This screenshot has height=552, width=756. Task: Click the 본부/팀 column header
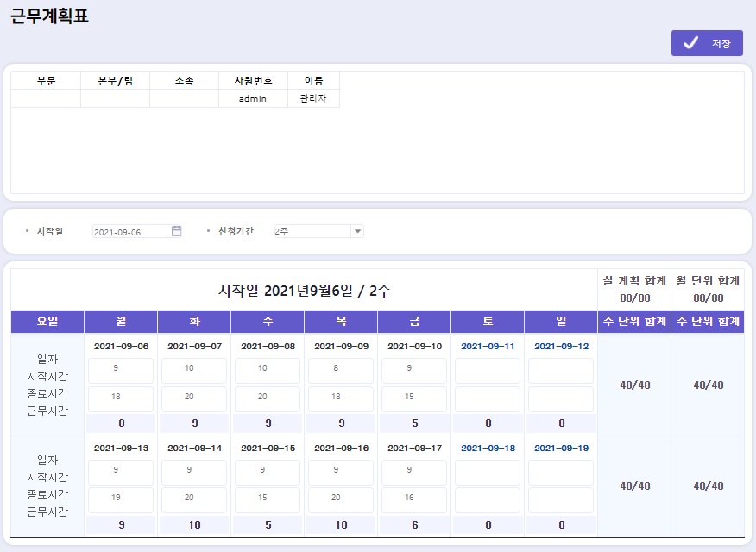116,81
